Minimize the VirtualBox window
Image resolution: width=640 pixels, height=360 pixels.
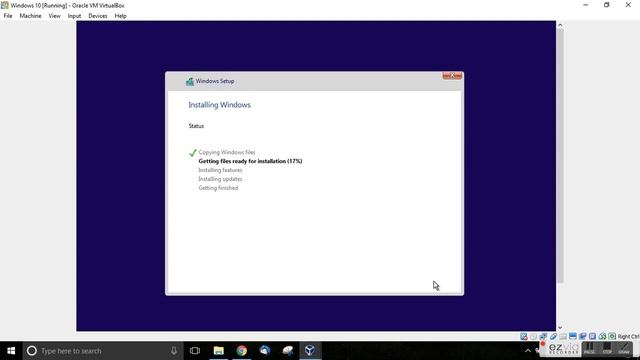point(586,5)
